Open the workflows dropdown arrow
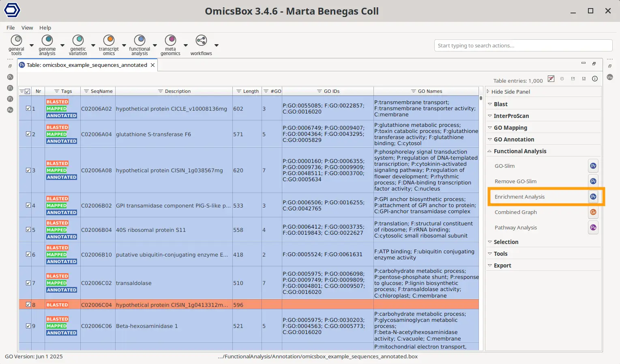This screenshot has width=620, height=364. tap(217, 45)
